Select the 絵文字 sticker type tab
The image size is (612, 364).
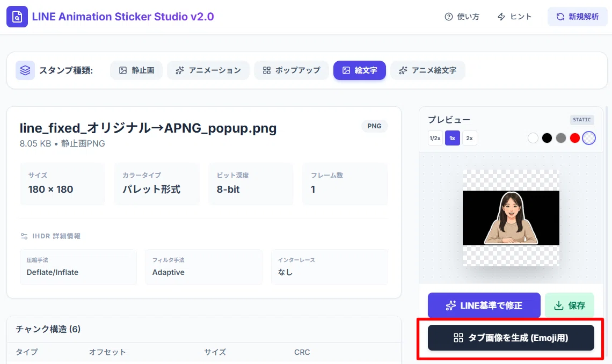pos(360,70)
